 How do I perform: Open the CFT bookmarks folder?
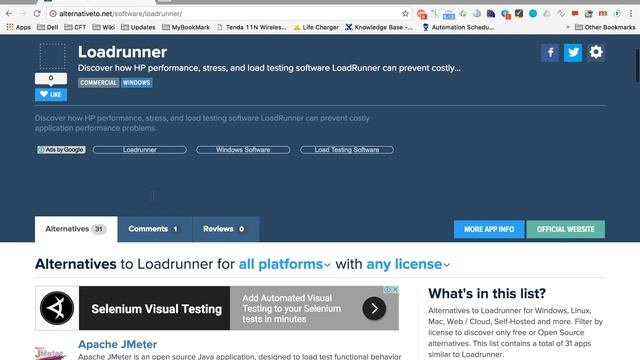coord(75,27)
